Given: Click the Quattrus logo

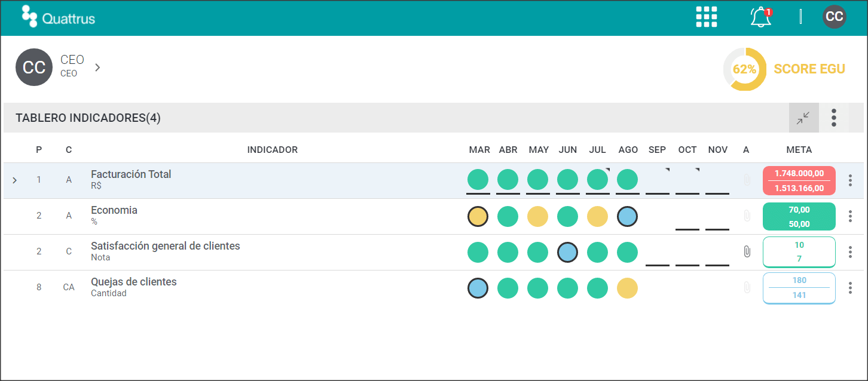Looking at the screenshot, I should 59,17.
